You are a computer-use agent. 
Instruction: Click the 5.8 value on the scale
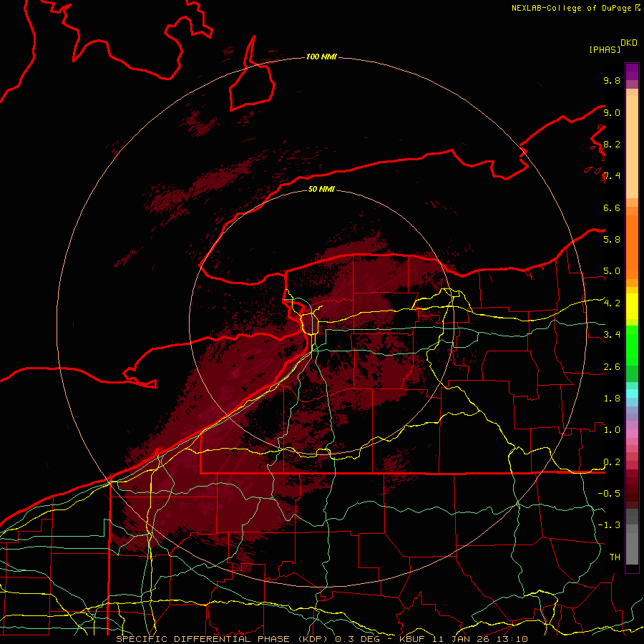coord(612,240)
